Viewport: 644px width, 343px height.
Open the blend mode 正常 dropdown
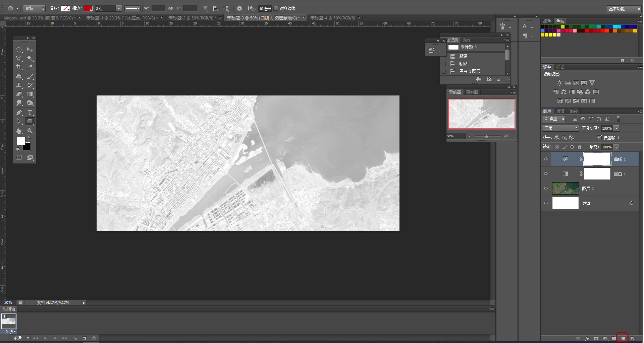tap(560, 128)
